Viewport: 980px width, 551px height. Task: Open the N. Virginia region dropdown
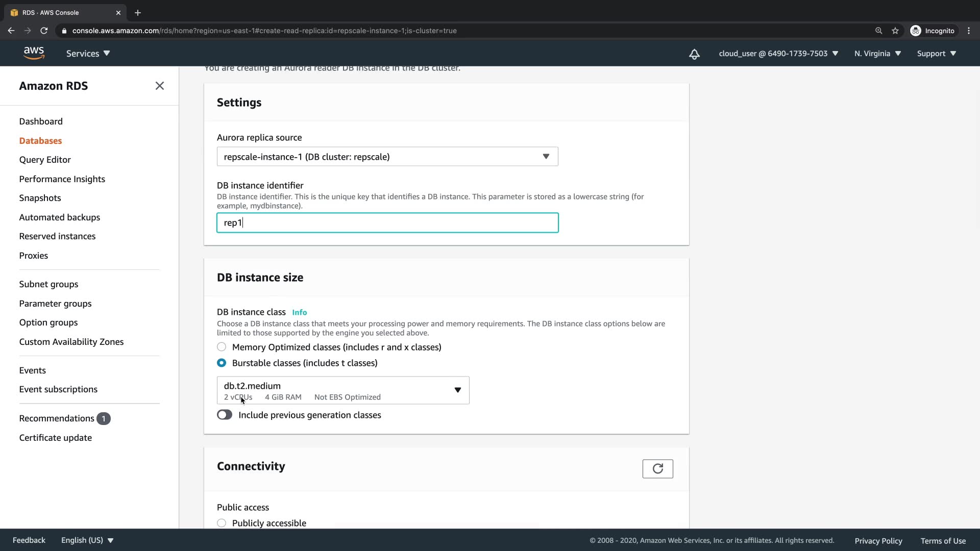click(877, 54)
